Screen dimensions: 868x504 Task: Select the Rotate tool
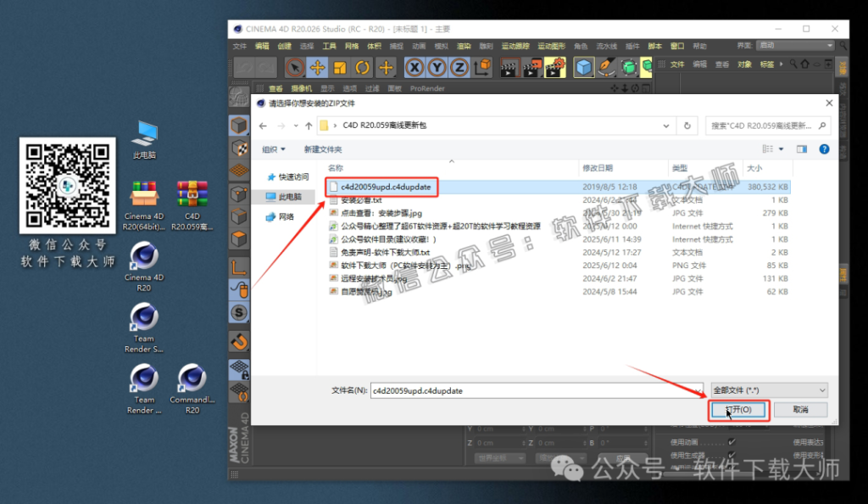coord(361,67)
